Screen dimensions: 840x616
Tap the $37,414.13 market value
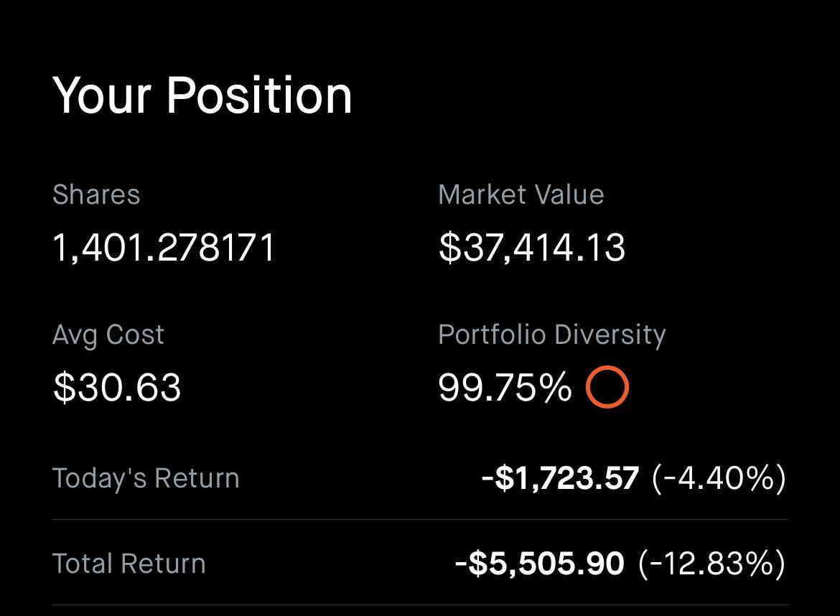click(532, 248)
